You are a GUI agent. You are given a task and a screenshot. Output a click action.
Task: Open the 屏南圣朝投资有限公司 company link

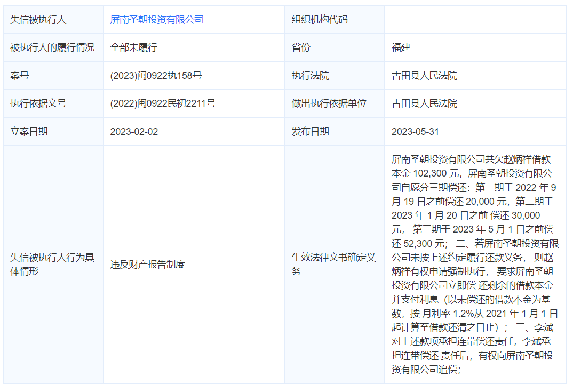157,20
